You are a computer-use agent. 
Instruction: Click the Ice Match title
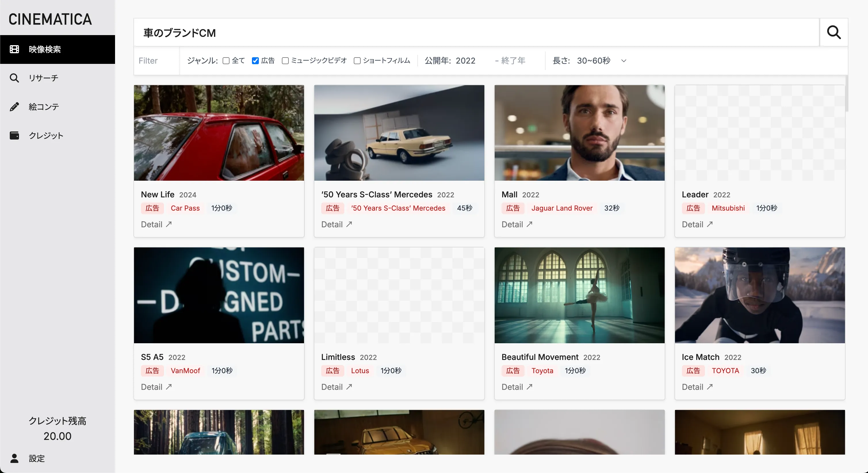pos(700,357)
